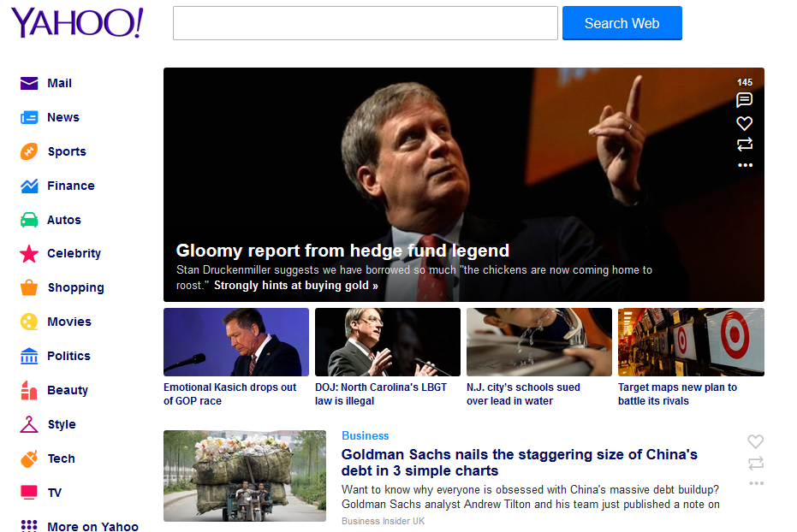Open the DOJ North Carolina speaker thumbnail

click(x=387, y=342)
